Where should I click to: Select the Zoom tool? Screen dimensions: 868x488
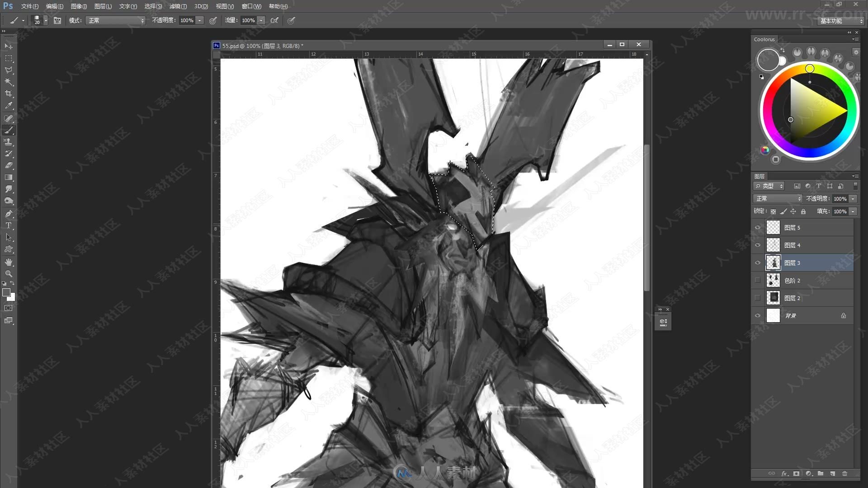pos(9,274)
